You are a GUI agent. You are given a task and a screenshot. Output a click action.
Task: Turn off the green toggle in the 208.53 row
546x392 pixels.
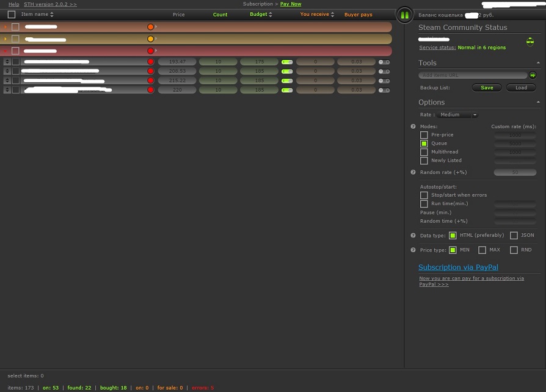287,71
